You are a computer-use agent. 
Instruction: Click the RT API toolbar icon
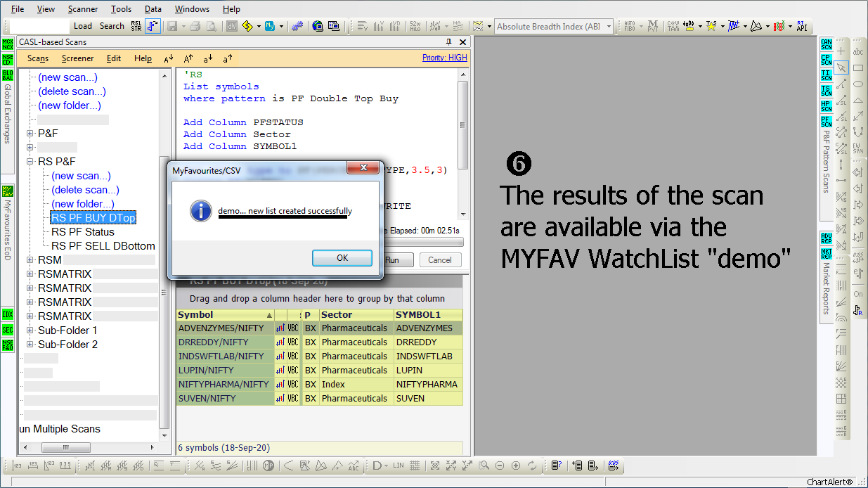coord(802,26)
